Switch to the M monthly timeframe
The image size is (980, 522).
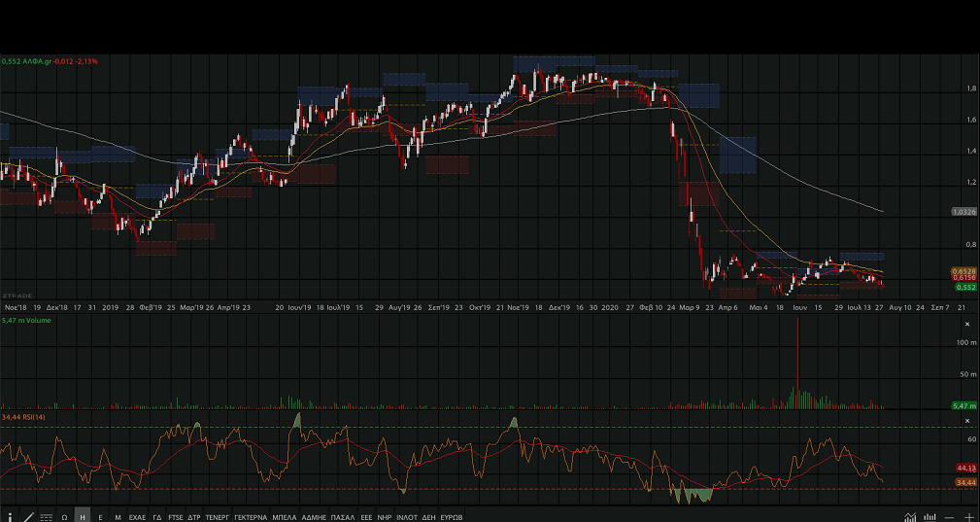click(x=118, y=517)
